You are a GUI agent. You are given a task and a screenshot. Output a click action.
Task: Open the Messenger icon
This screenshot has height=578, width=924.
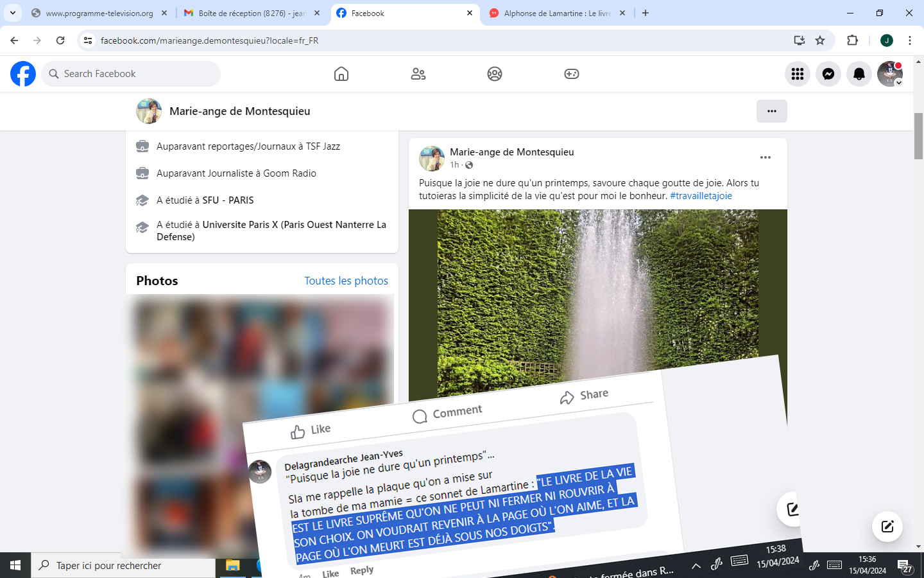coord(828,74)
